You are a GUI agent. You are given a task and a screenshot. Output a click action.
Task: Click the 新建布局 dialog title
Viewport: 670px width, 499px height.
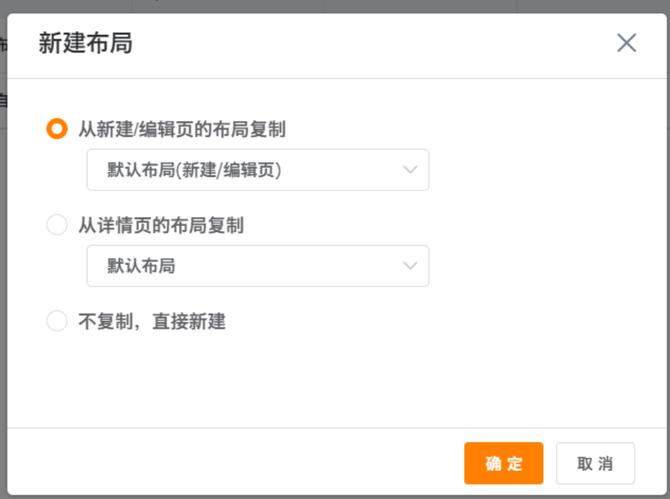[85, 43]
